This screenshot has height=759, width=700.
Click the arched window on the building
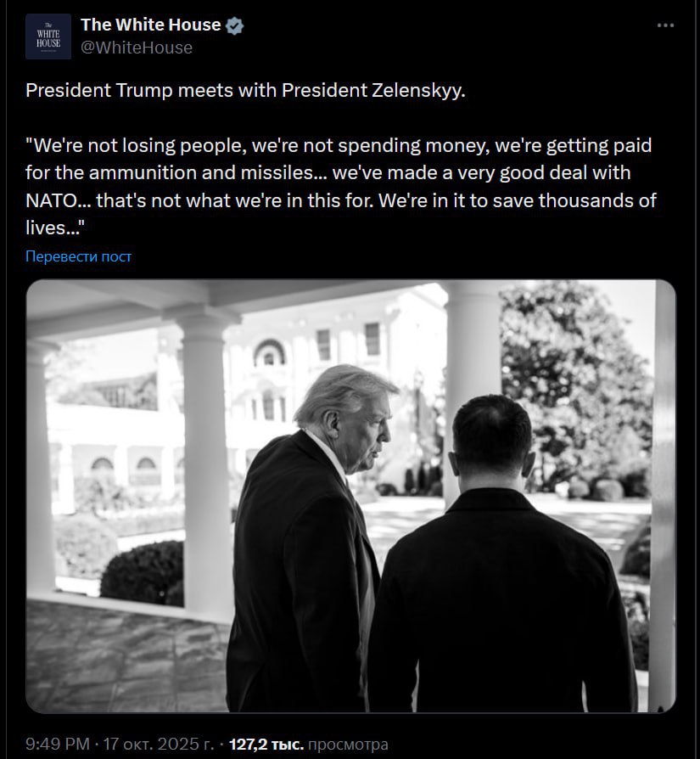coord(270,350)
